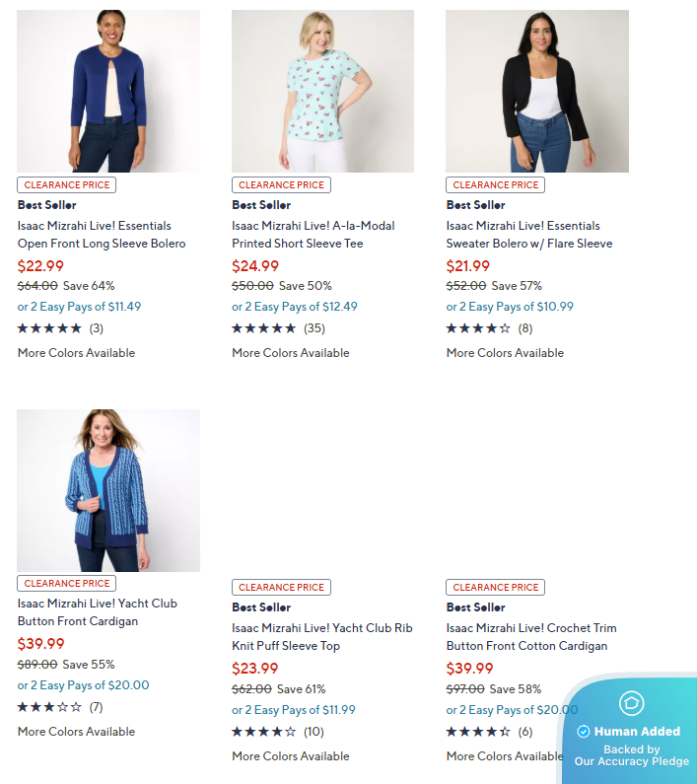697x784 pixels.
Task: Click More Colors Available under Yacht Club Cardigan
Action: click(x=77, y=732)
